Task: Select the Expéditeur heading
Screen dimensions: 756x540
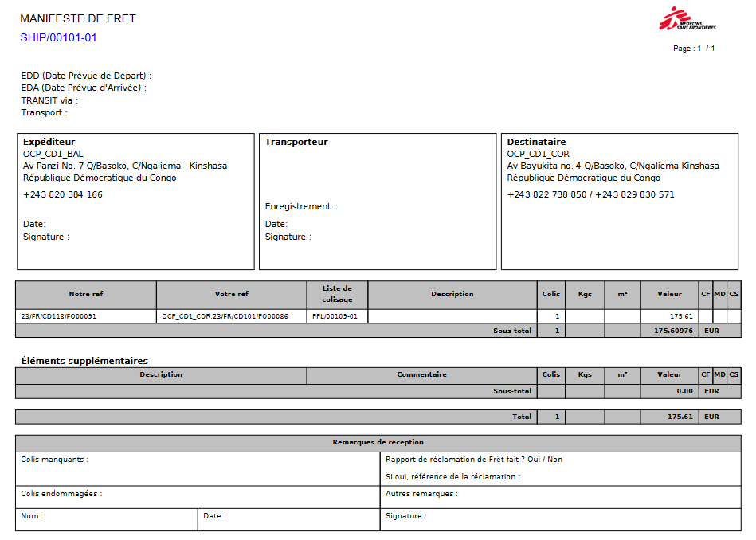Action: [x=49, y=142]
